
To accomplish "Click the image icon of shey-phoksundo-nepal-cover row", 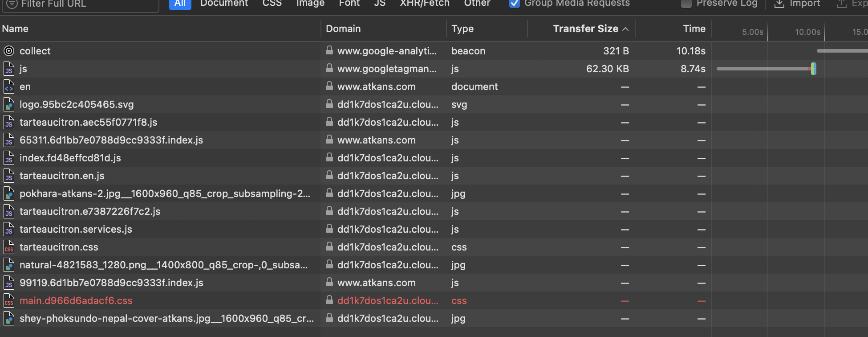I will pyautogui.click(x=9, y=318).
